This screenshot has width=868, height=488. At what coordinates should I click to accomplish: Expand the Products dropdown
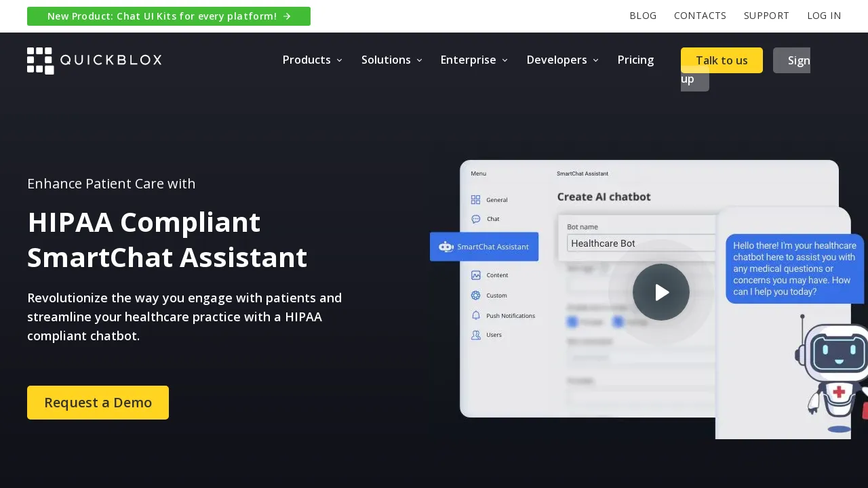[312, 60]
